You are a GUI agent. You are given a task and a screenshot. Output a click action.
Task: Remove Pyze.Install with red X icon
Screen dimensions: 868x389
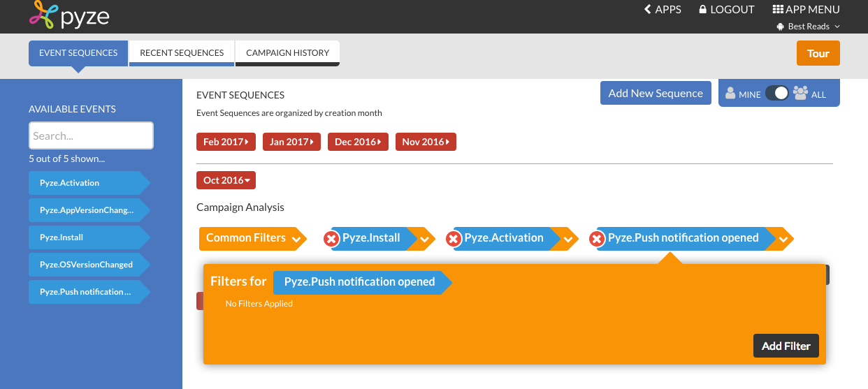(331, 240)
